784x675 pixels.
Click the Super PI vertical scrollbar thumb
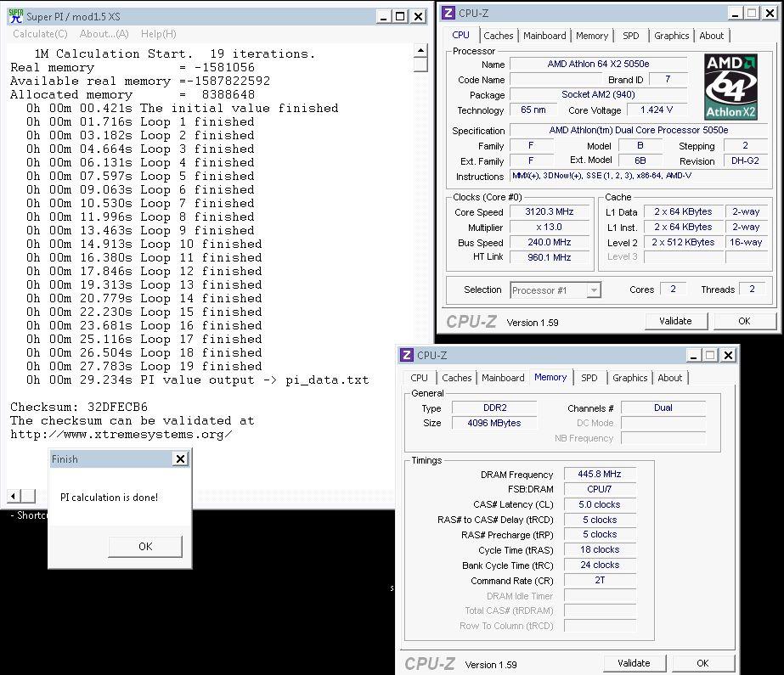pyautogui.click(x=420, y=65)
